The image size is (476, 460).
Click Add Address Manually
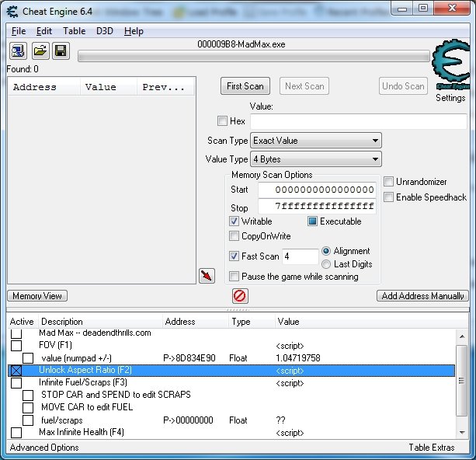point(422,295)
